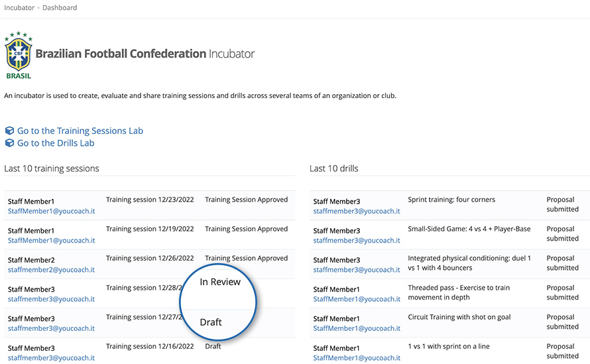Open staffmember3 email in 12/28 session row
590x364 pixels.
click(51, 299)
